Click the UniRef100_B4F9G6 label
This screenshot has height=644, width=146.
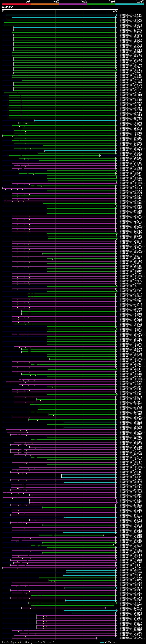pos(131,105)
